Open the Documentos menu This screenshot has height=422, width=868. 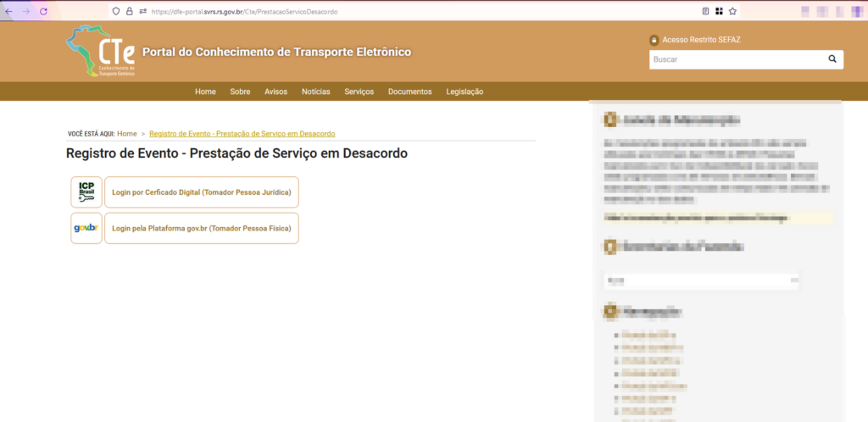[x=409, y=92]
